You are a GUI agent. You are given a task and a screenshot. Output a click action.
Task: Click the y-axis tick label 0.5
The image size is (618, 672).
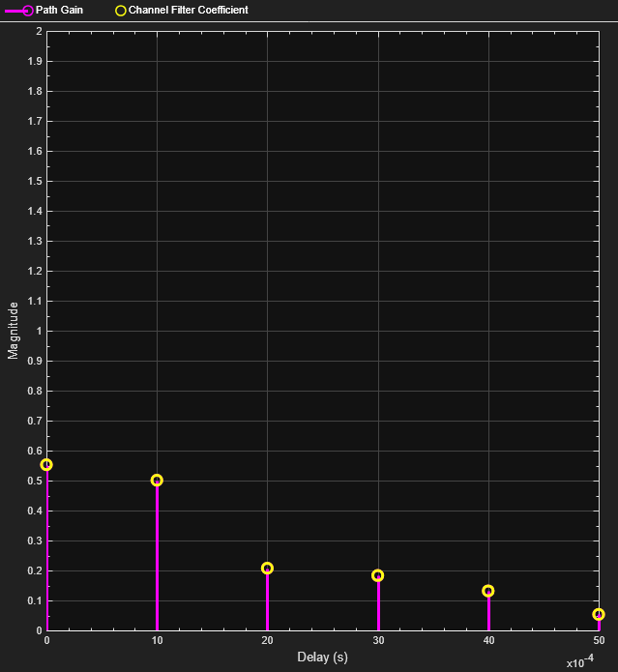35,481
